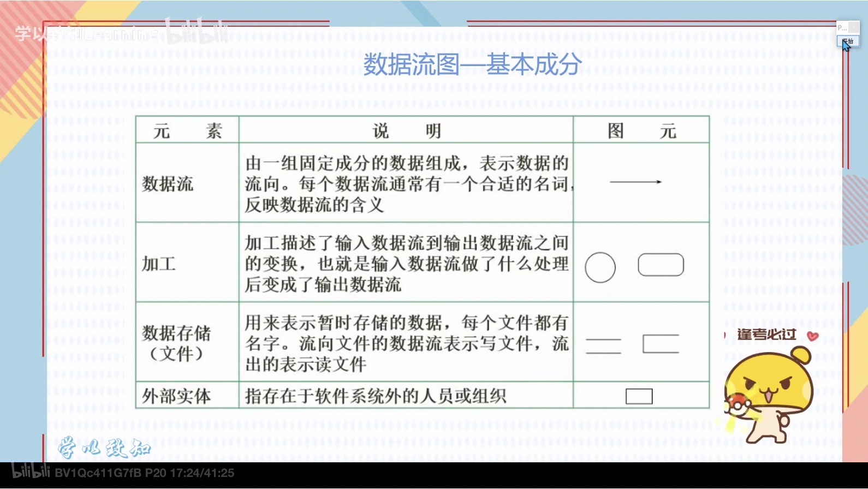This screenshot has width=868, height=489.
Task: Click the open-ended rectangle data store symbol
Action: (x=661, y=344)
